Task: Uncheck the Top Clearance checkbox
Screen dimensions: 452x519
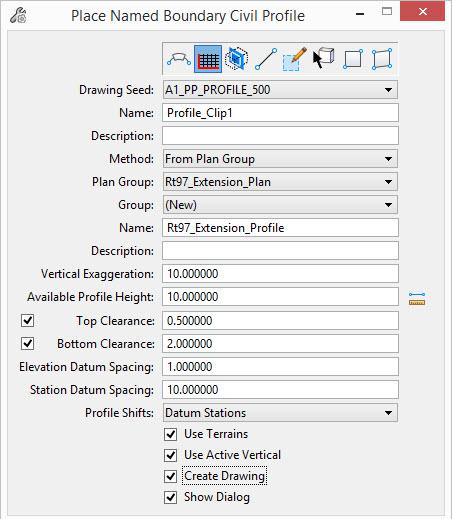Action: (27, 321)
